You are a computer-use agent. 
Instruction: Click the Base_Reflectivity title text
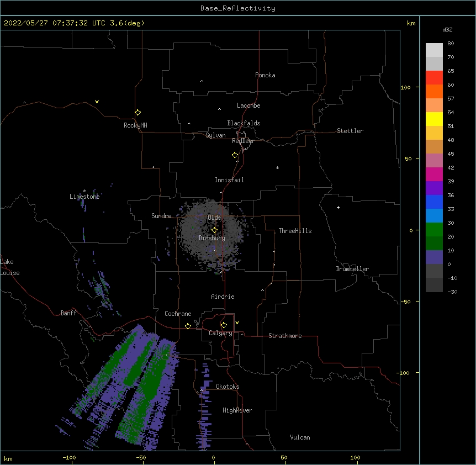pos(238,8)
